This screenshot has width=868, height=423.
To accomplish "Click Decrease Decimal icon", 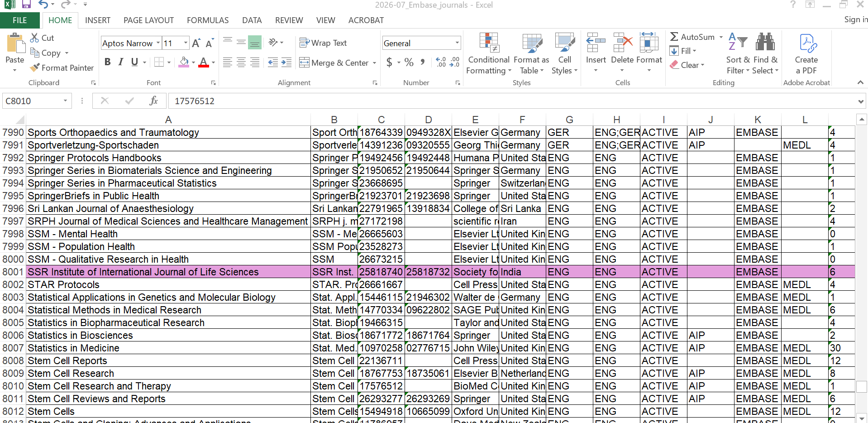I will click(454, 62).
